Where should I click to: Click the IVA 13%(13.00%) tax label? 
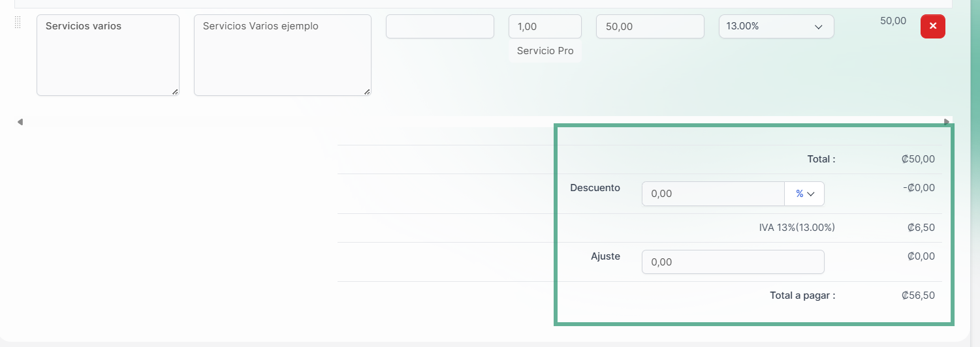tap(797, 228)
